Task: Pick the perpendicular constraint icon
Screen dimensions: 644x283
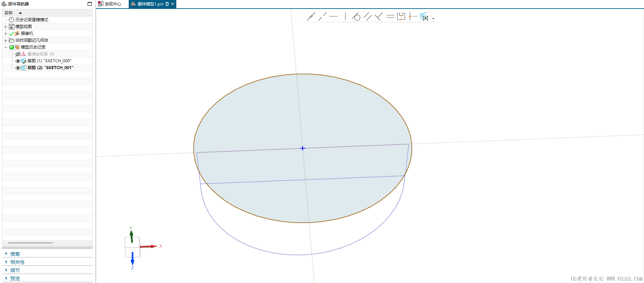Action: [x=378, y=16]
